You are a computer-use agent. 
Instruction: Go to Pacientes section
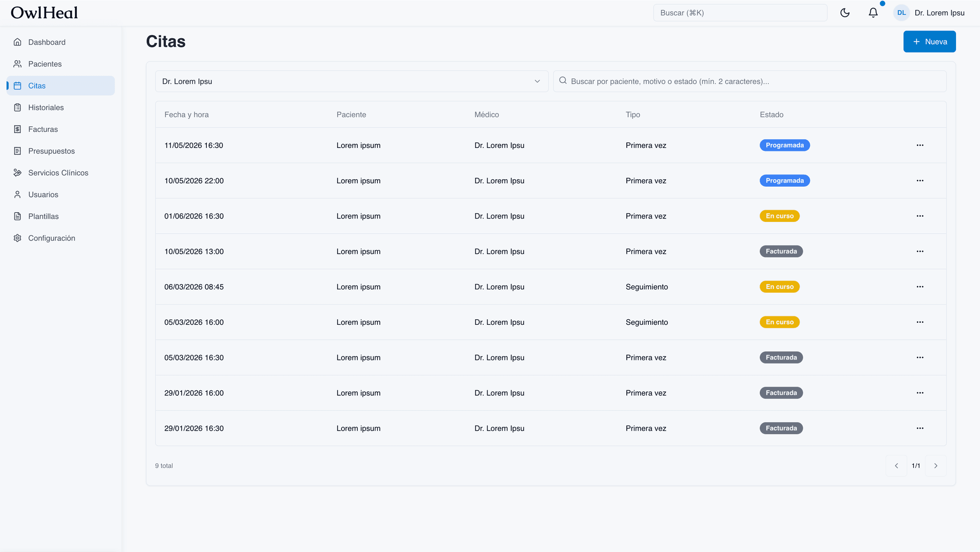click(61, 64)
